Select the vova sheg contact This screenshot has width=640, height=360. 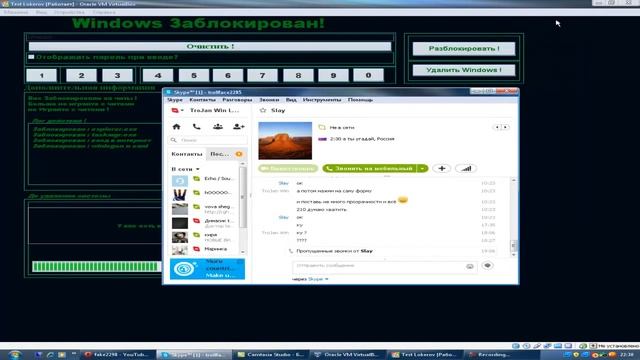[x=203, y=209]
